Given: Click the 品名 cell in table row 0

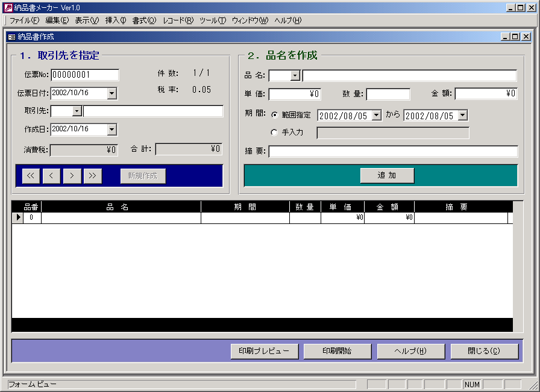Looking at the screenshot, I should tap(121, 217).
